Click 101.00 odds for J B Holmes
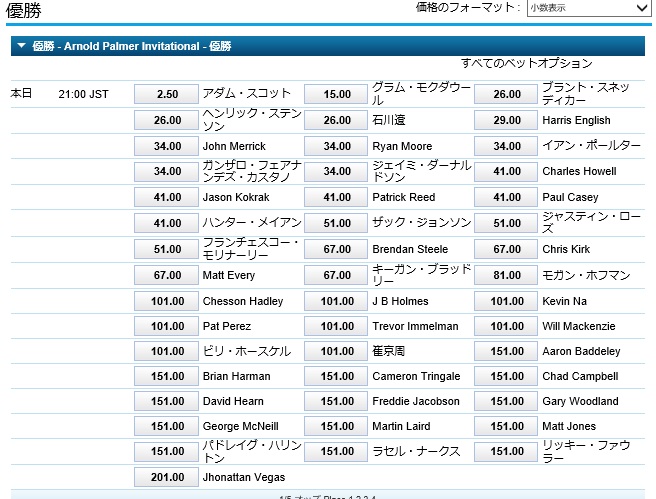This screenshot has height=499, width=656. click(x=336, y=301)
